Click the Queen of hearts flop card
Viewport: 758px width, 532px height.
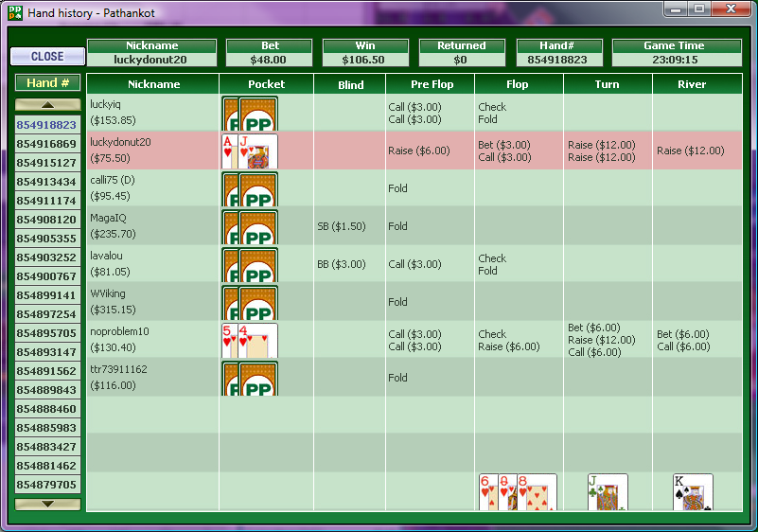(x=507, y=492)
